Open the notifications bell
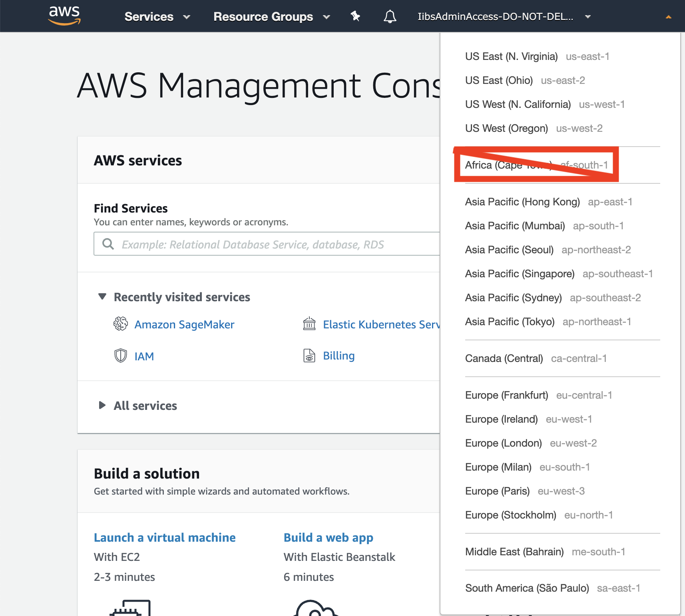The image size is (685, 616). click(x=390, y=16)
